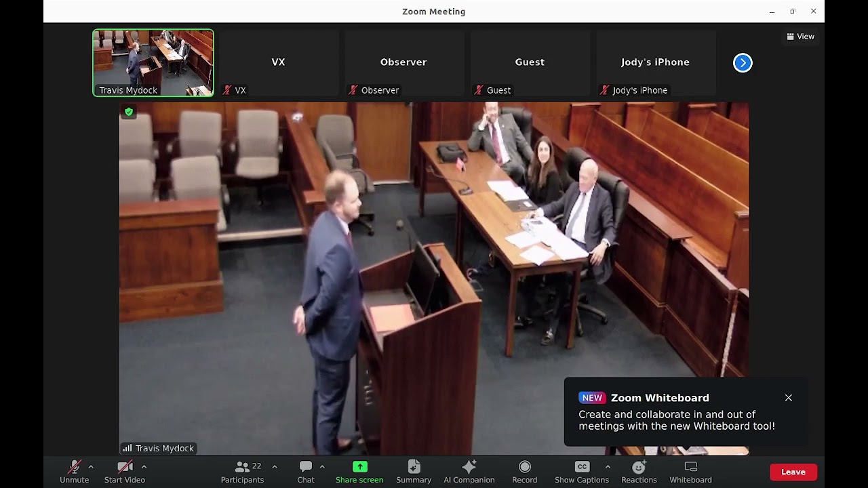Viewport: 868px width, 488px height.
Task: Change layout using View button
Action: (801, 37)
